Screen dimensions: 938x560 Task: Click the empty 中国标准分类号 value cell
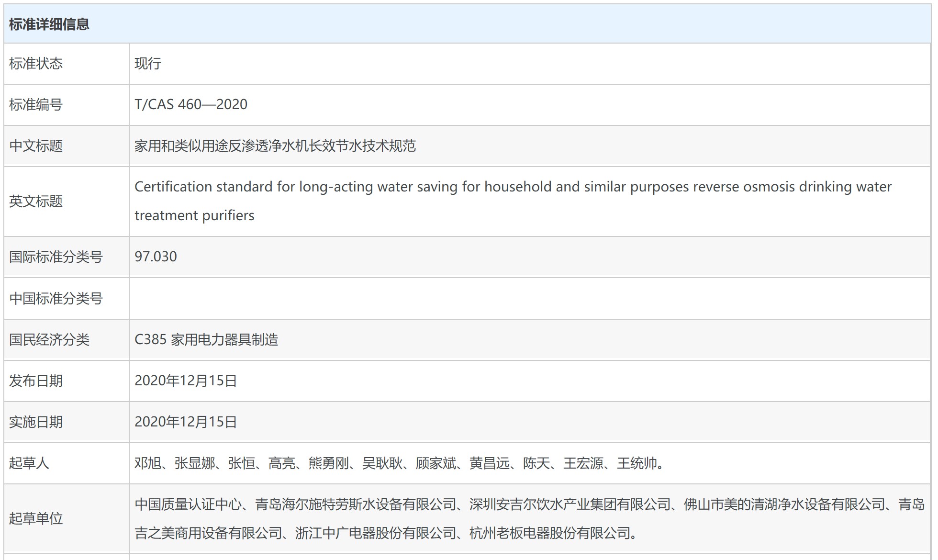click(x=529, y=299)
